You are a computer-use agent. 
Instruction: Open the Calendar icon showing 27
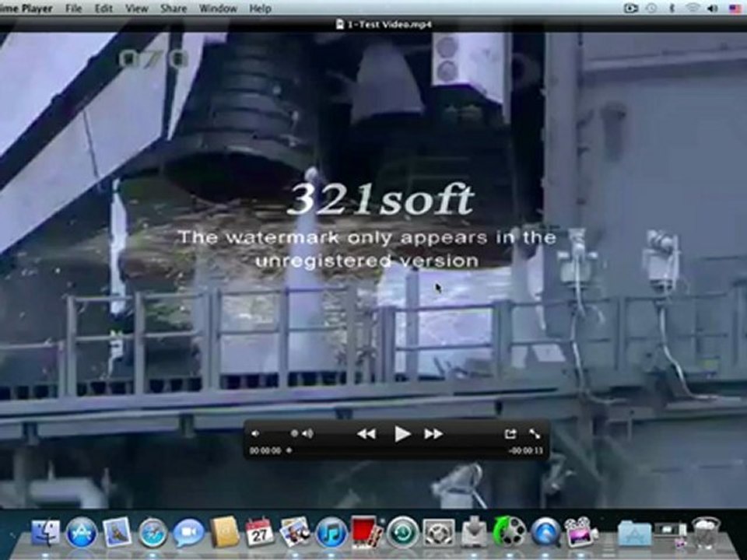coord(260,532)
